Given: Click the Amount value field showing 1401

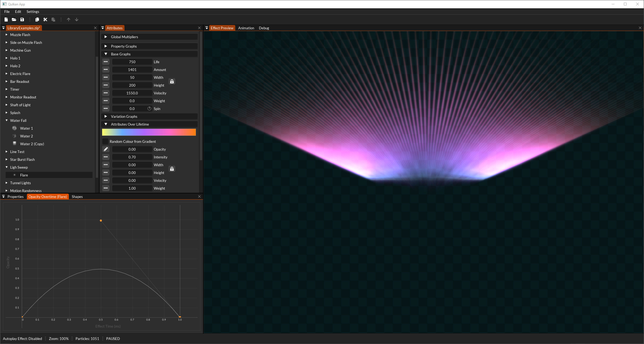Looking at the screenshot, I should coord(132,70).
